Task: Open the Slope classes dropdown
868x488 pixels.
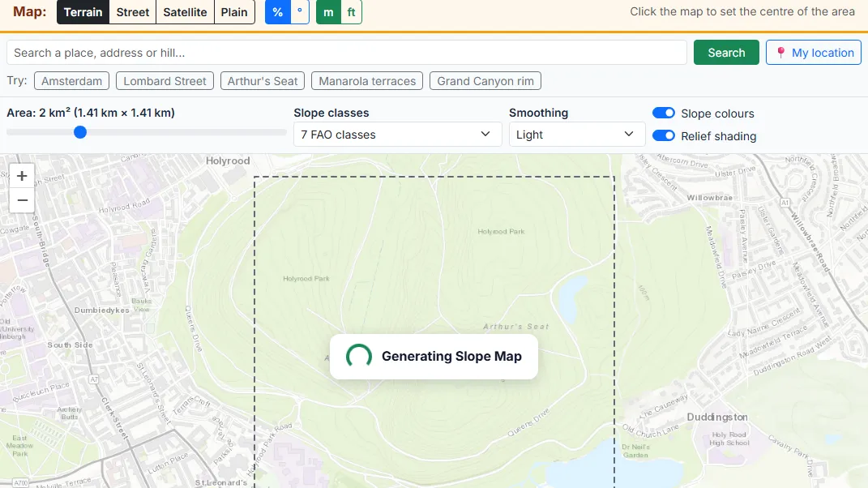Action: point(397,135)
